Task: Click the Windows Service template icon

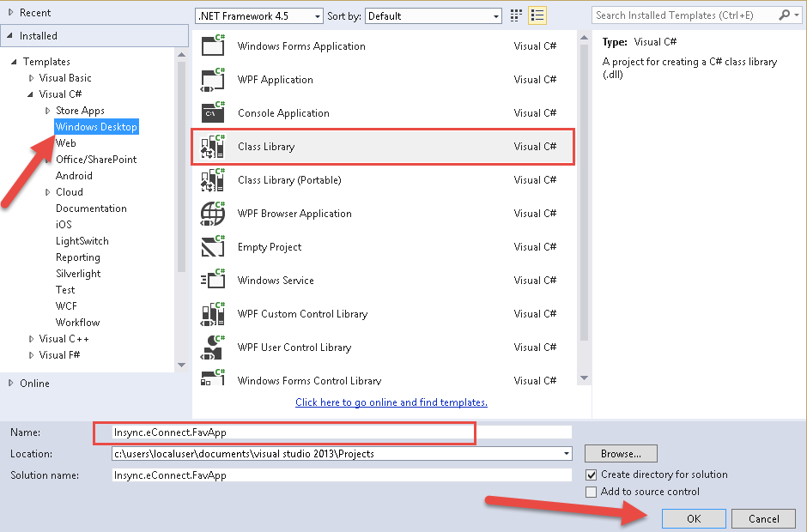Action: click(x=212, y=281)
